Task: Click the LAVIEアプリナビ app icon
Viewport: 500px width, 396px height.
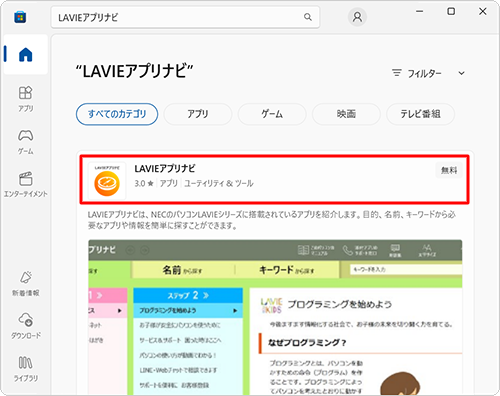Action: click(x=107, y=181)
